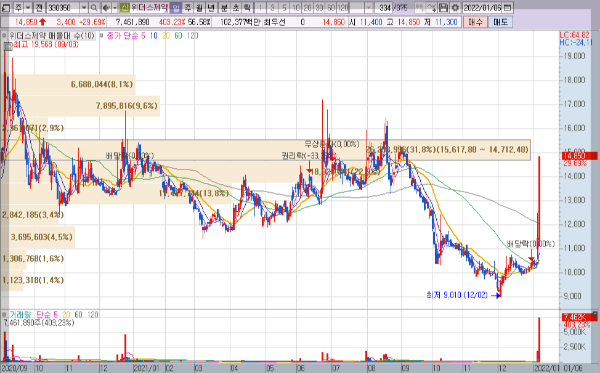This screenshot has height=373, width=600.
Task: Expand the stock code history dropdown
Action: coord(84,7)
